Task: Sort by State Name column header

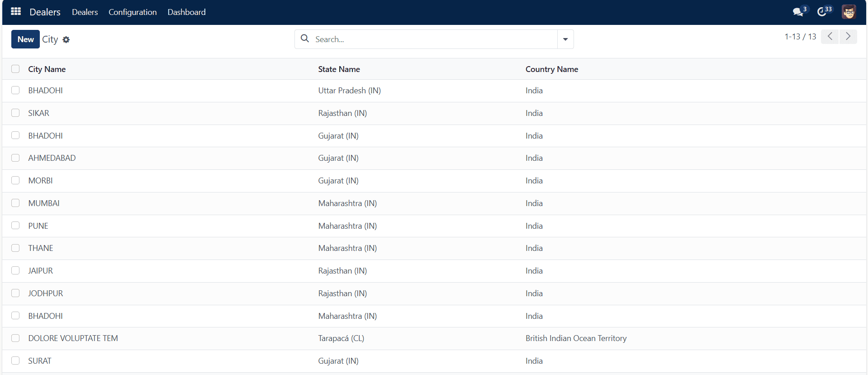Action: (339, 69)
